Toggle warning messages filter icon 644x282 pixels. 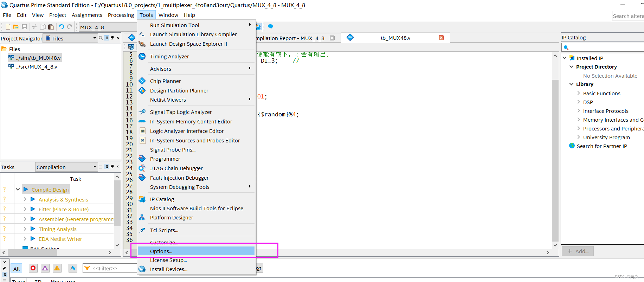(x=57, y=268)
